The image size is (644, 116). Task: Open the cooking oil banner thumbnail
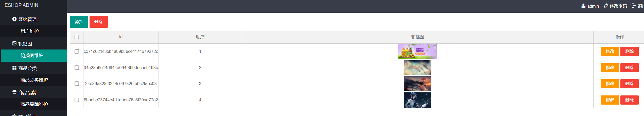tap(417, 52)
